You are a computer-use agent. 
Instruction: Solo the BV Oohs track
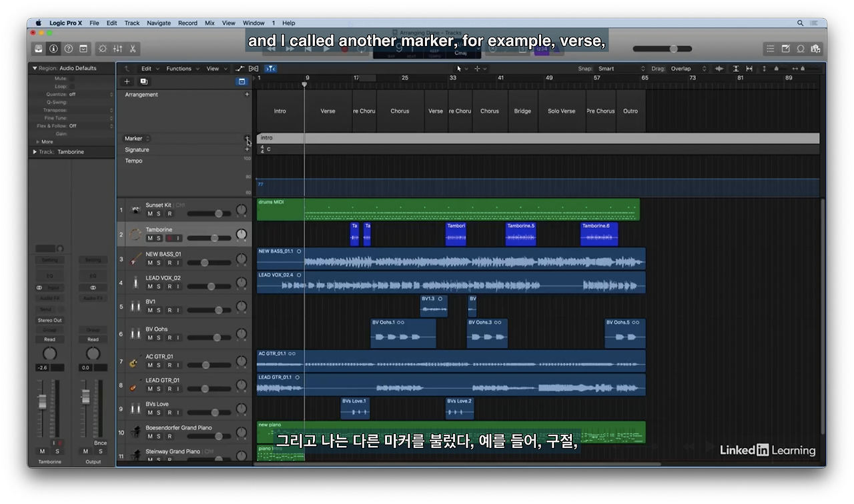159,337
